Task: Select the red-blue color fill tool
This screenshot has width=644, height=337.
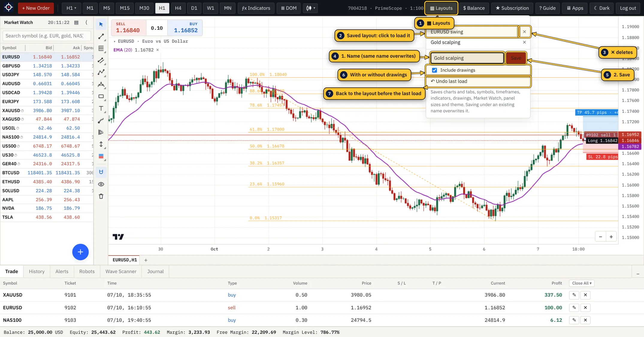Action: pyautogui.click(x=101, y=156)
